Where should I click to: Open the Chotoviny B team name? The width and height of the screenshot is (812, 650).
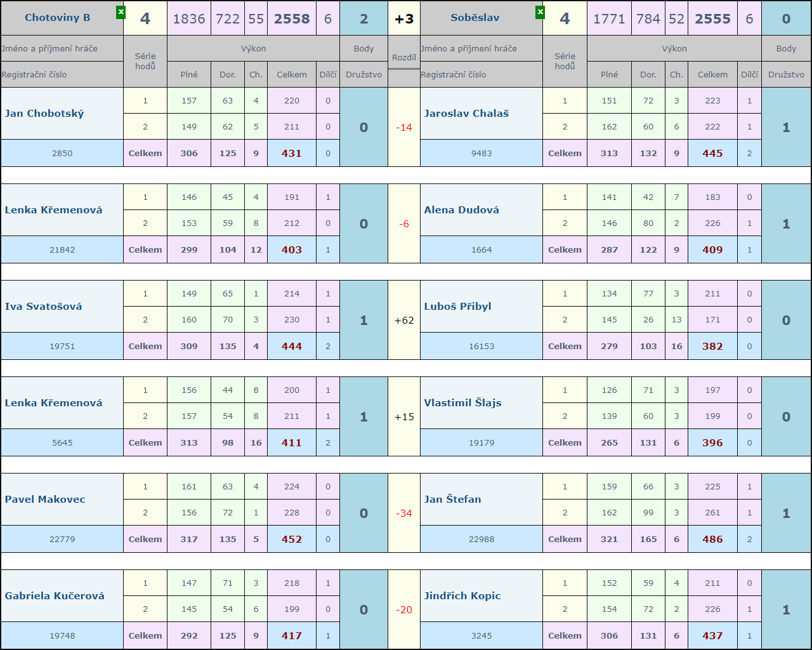point(57,18)
